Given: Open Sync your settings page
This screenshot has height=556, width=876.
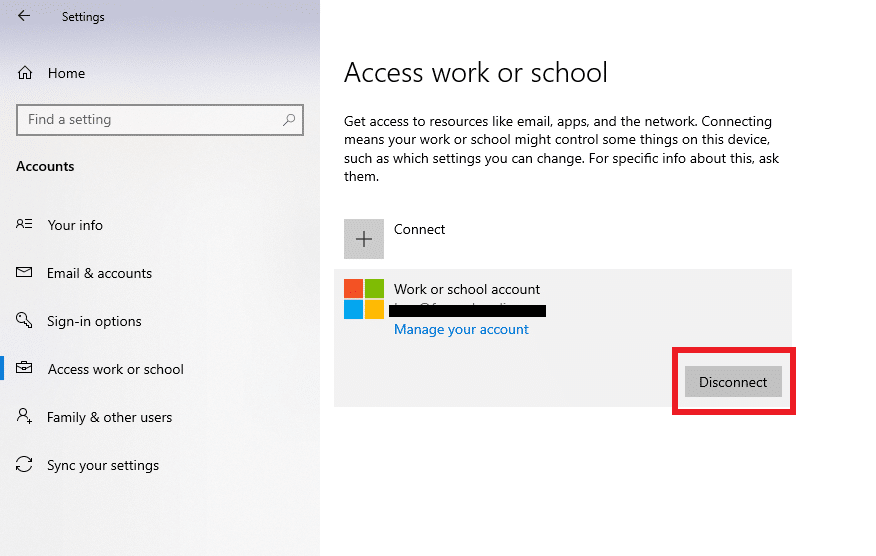Looking at the screenshot, I should (103, 465).
